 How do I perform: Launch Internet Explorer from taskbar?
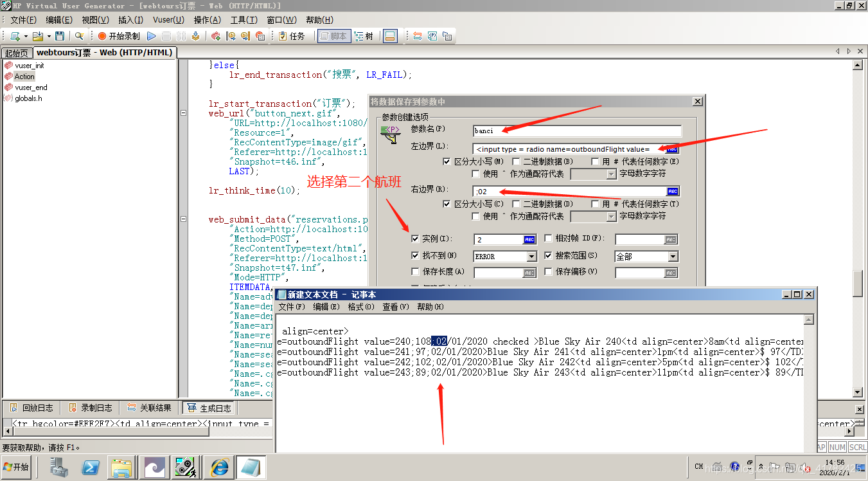[x=218, y=467]
